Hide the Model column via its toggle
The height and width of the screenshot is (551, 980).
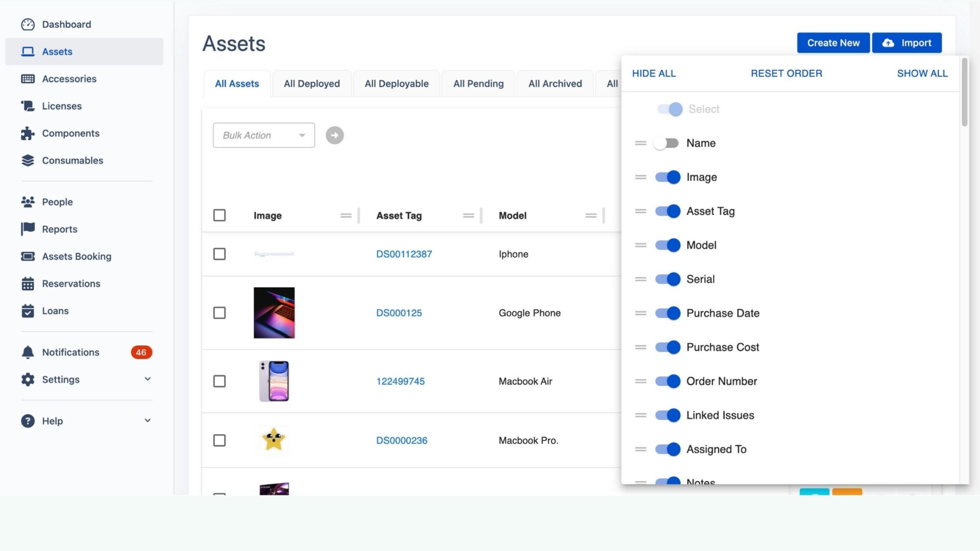pos(668,245)
